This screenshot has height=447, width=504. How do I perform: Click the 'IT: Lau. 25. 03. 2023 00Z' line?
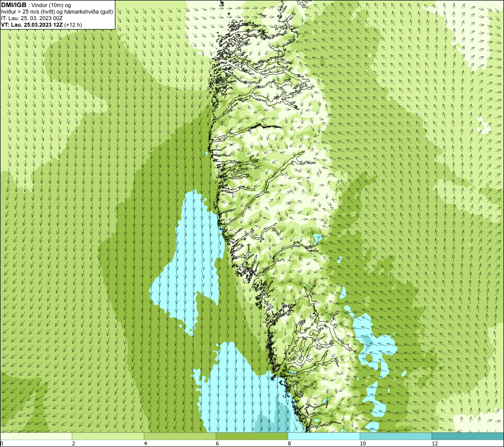(32, 18)
